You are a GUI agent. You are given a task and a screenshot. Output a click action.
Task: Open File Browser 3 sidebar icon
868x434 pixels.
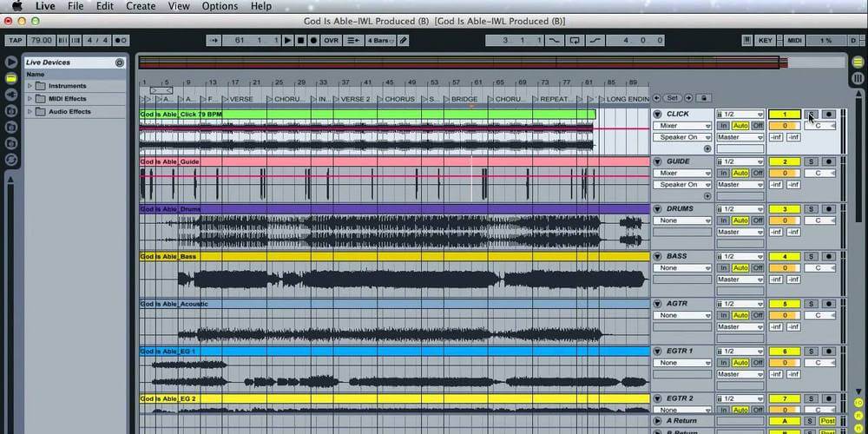(11, 144)
